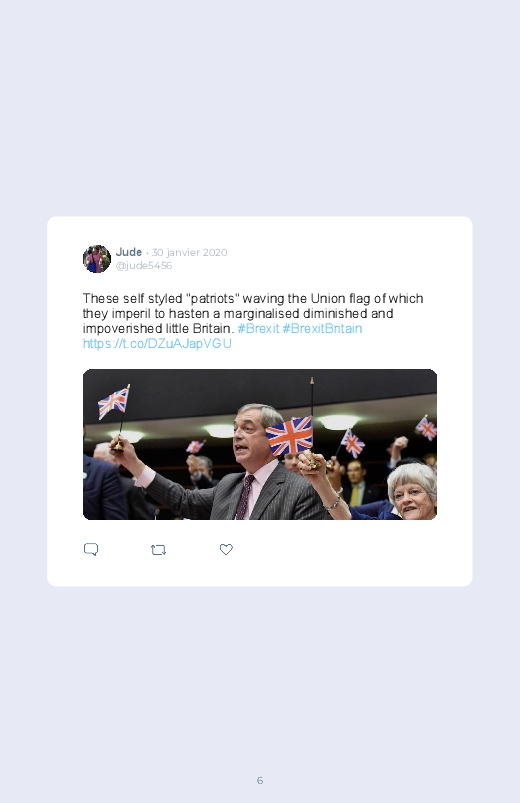Click the author name Jude
Image resolution: width=520 pixels, height=803 pixels.
(x=129, y=252)
